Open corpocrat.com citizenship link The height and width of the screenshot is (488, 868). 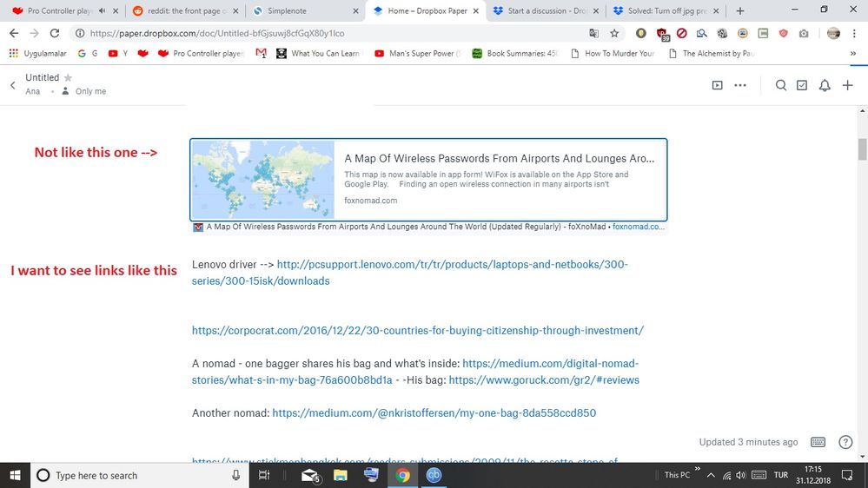417,330
